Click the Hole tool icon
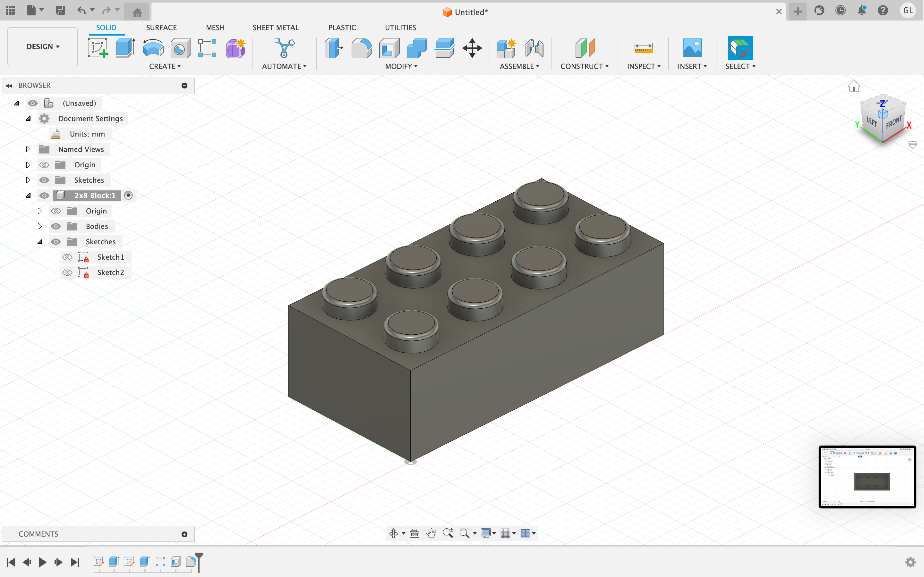 pos(180,48)
